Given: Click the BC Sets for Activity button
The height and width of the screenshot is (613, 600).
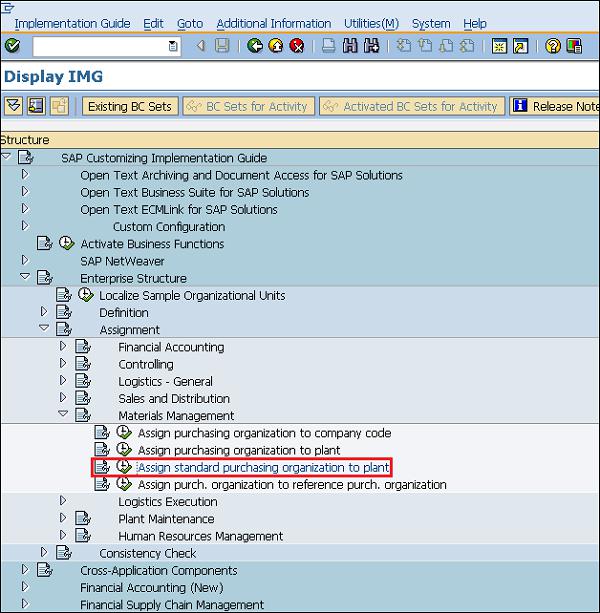Looking at the screenshot, I should (x=249, y=106).
